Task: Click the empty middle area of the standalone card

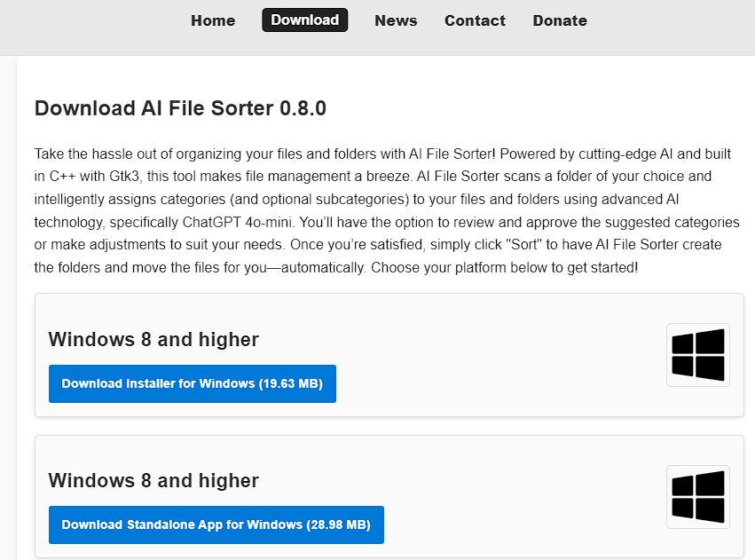Action: click(523, 497)
